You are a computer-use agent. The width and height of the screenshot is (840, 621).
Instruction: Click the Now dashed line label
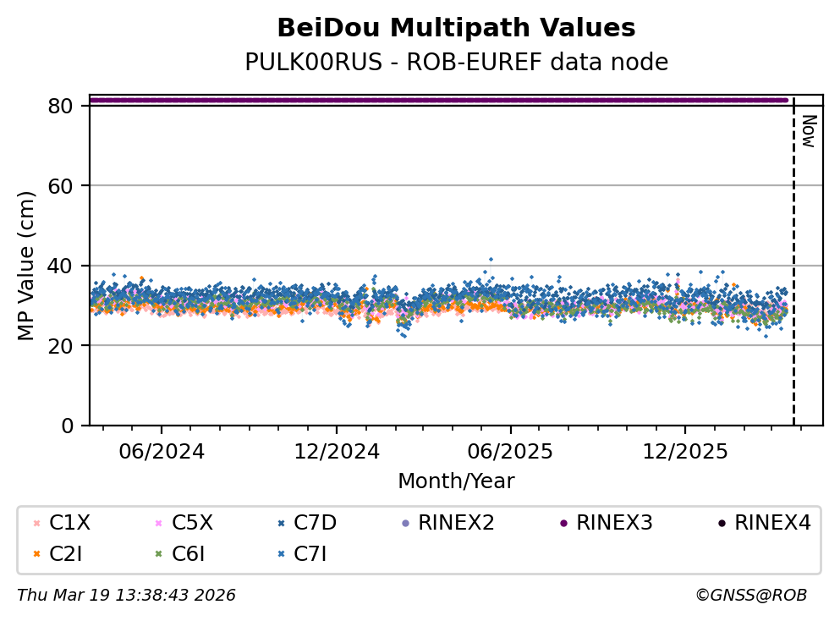click(808, 132)
